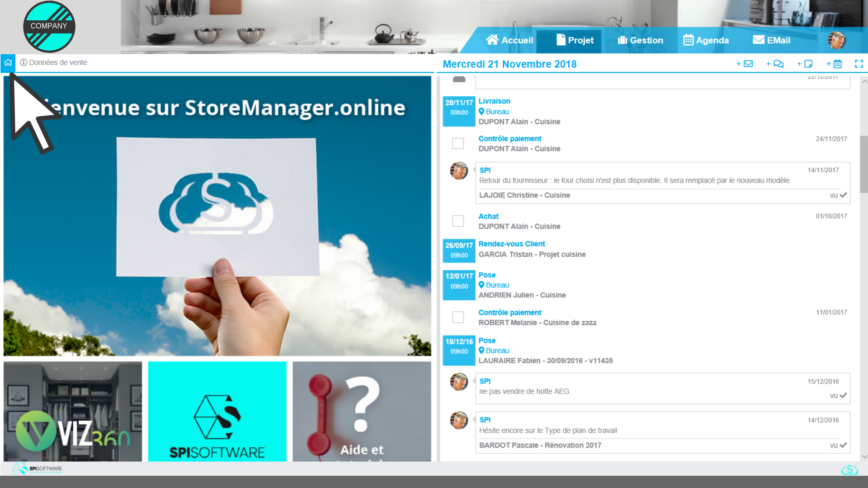The height and width of the screenshot is (488, 868).
Task: Click the COMPANY logo
Action: (x=49, y=27)
